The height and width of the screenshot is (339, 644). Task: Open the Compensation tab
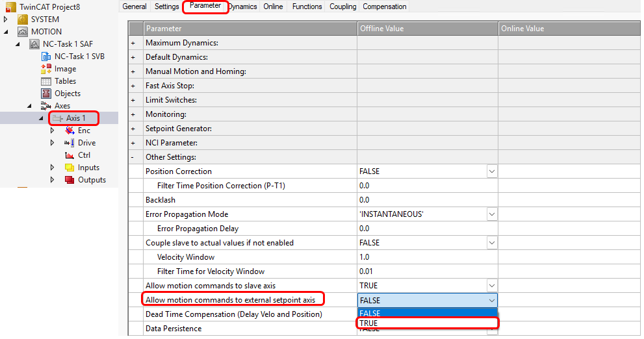385,6
